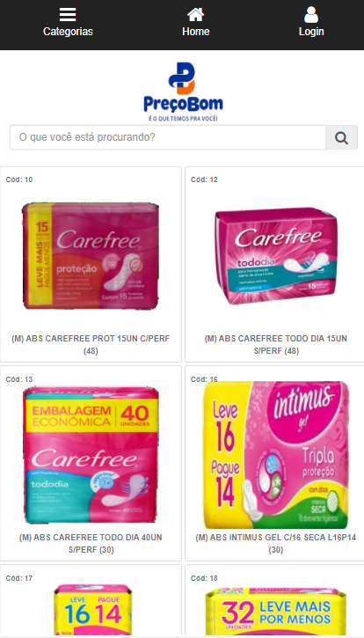The height and width of the screenshot is (638, 364).
Task: Open link "(M) ABS CAREFREE TODO DIA 15UN S/PERF"
Action: (x=276, y=345)
